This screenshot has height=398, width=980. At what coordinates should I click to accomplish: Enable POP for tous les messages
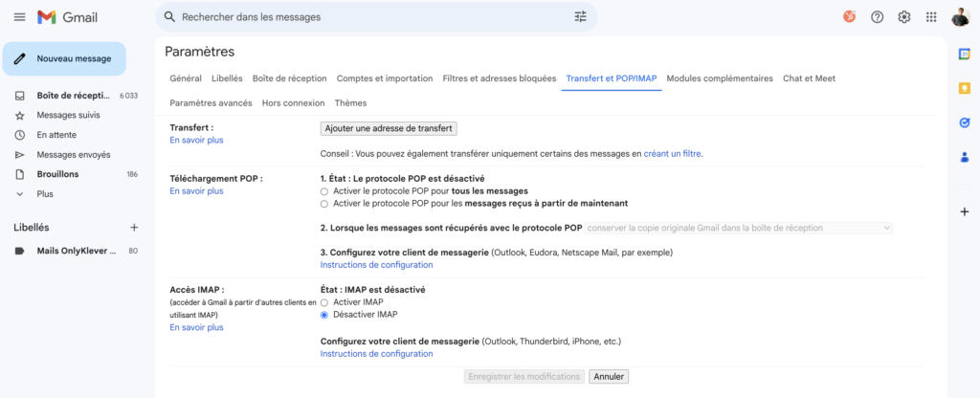tap(324, 191)
